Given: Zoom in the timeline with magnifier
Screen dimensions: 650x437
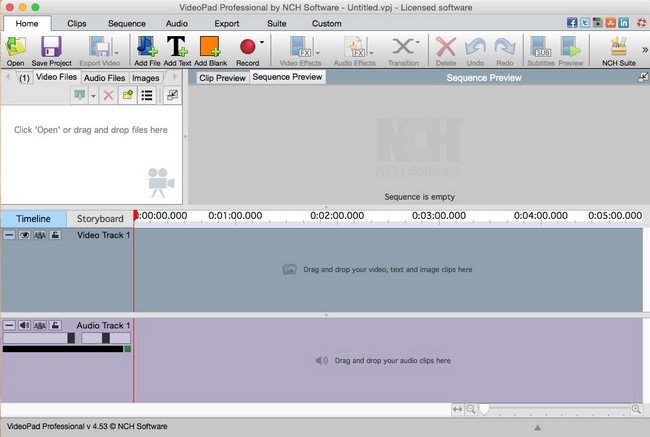Looking at the screenshot, I should (636, 410).
